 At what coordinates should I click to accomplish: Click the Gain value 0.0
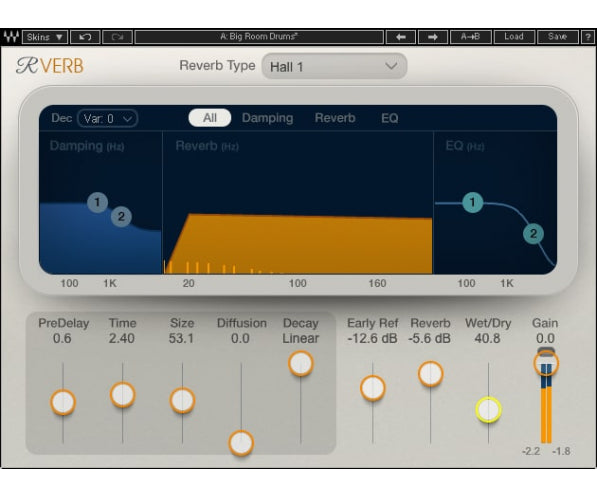coord(545,338)
